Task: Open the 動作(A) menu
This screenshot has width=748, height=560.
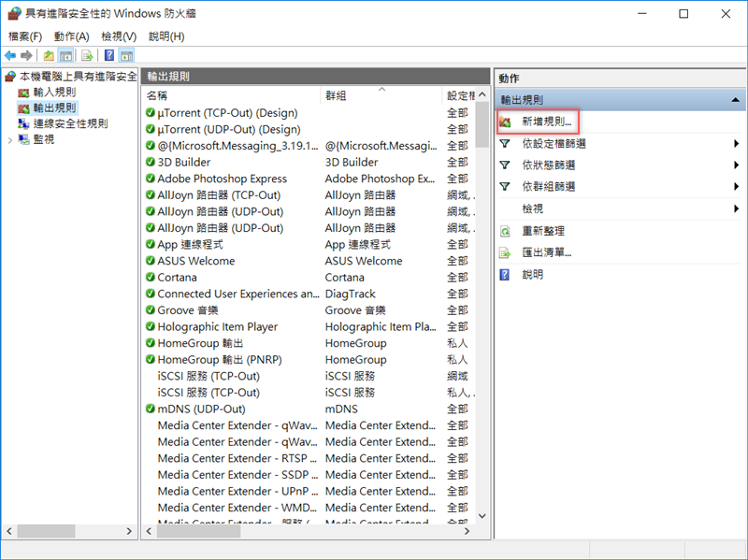Action: (x=72, y=36)
